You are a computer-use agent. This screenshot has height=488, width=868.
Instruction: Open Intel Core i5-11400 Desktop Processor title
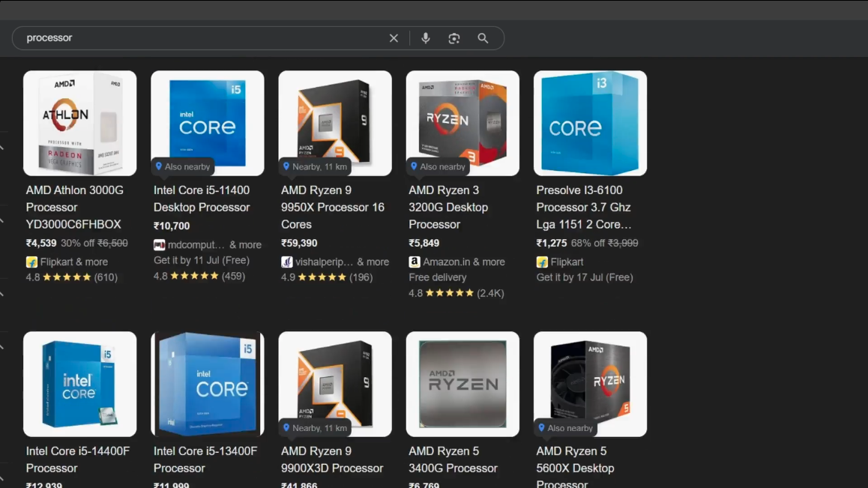click(x=202, y=199)
